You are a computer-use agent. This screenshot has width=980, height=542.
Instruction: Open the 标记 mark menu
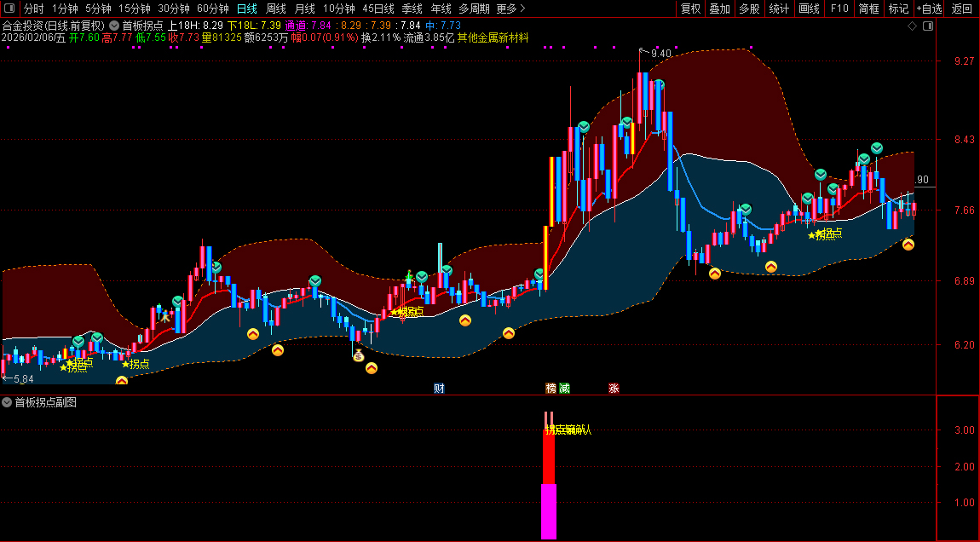[x=899, y=9]
